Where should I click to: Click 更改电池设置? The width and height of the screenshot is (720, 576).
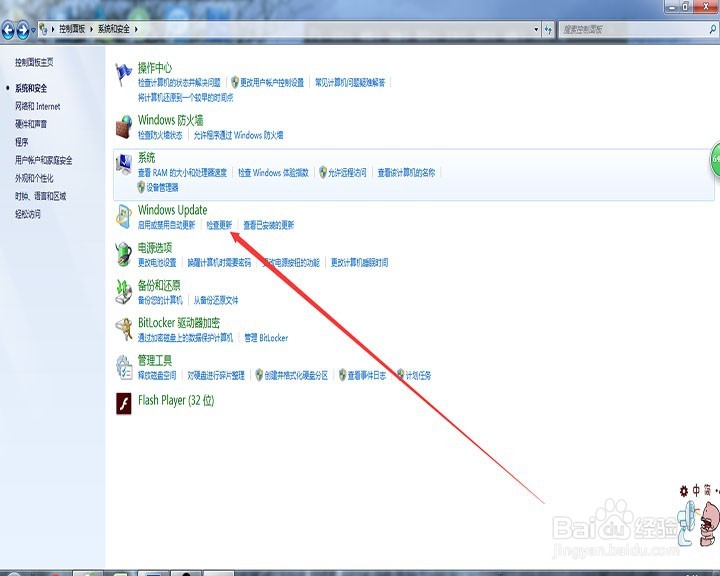(157, 263)
